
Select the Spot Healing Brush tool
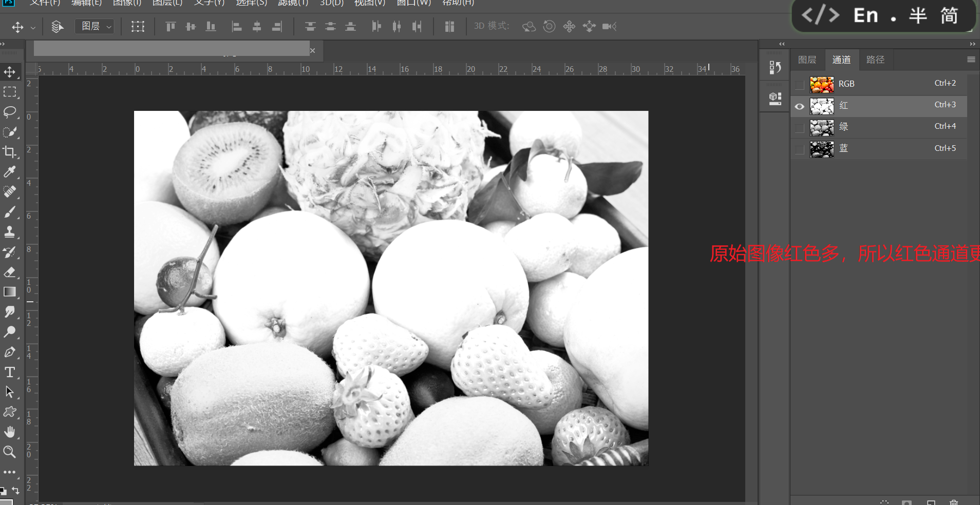tap(10, 191)
